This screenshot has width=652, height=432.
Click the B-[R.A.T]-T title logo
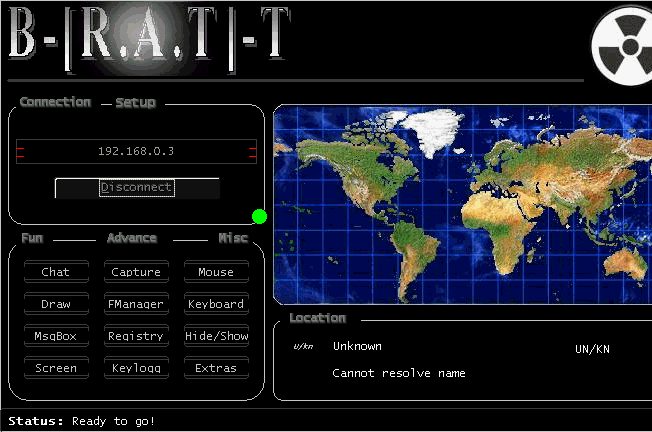150,40
